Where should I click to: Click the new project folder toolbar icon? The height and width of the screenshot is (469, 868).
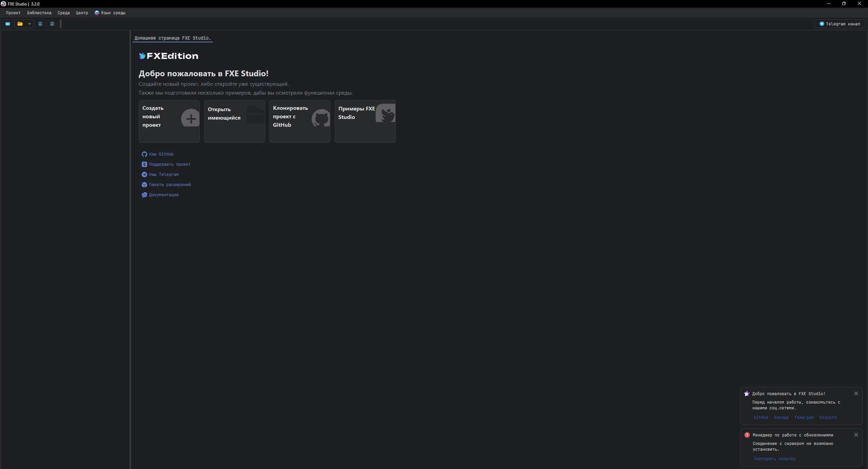(8, 24)
